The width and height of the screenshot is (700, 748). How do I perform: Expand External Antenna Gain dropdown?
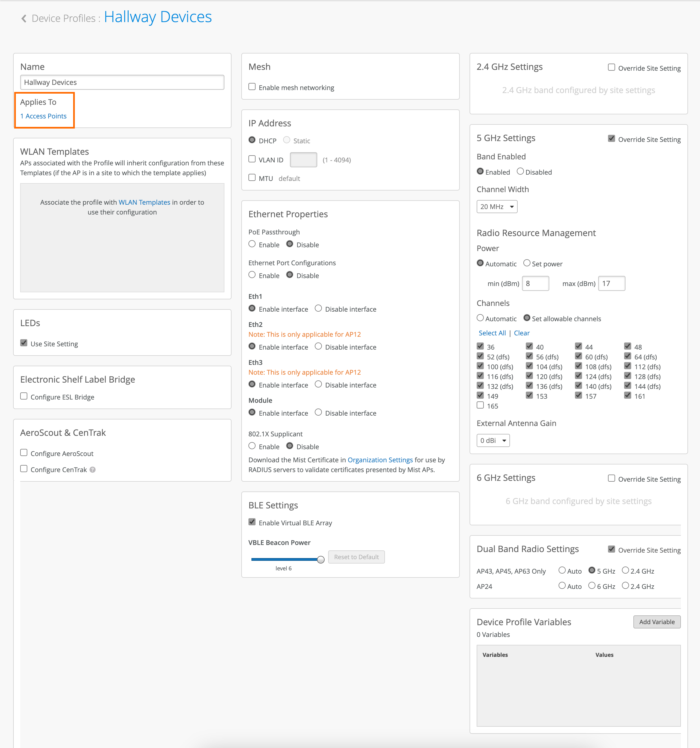coord(493,440)
